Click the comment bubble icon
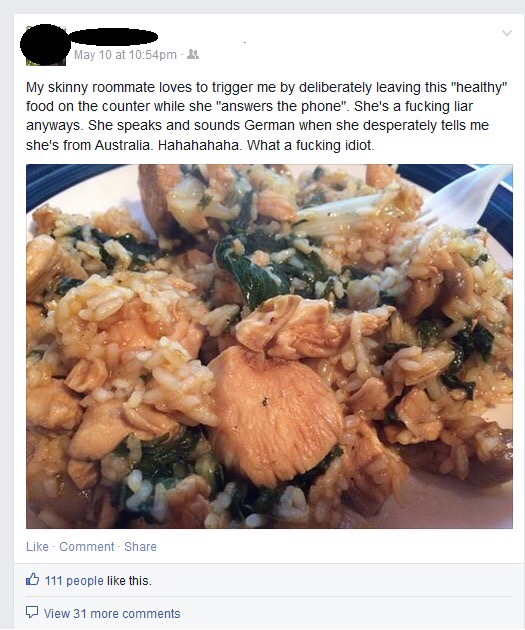This screenshot has width=525, height=630. pos(32,612)
